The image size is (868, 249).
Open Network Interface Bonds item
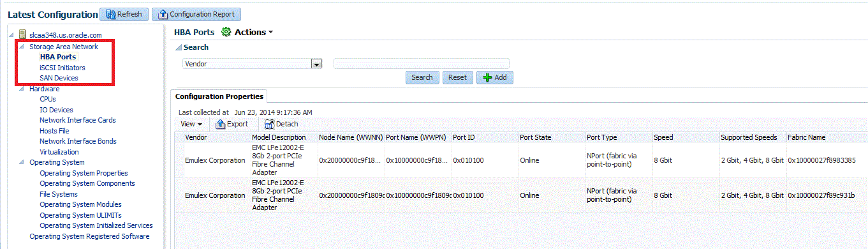78,141
